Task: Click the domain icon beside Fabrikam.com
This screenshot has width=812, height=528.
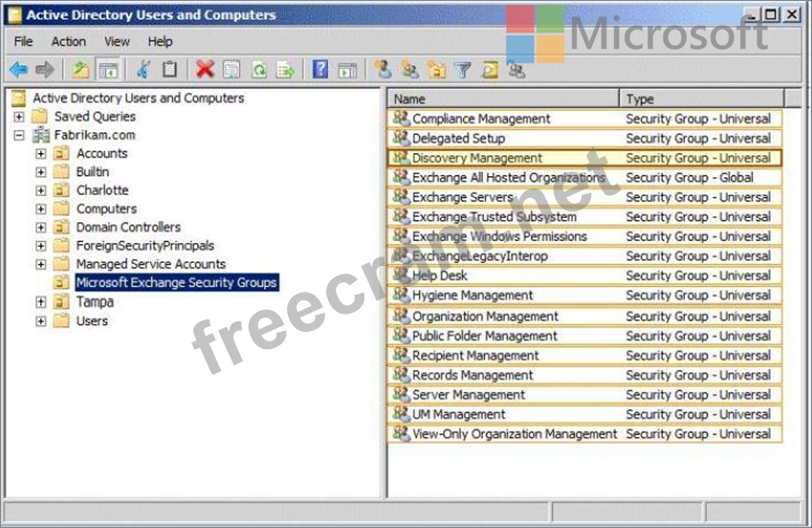Action: pos(41,135)
